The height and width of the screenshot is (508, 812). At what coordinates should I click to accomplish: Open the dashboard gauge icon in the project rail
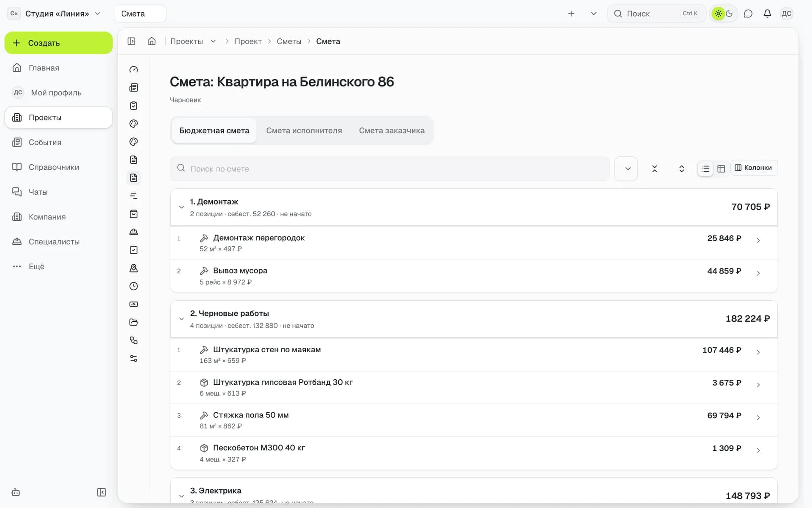[x=134, y=69]
